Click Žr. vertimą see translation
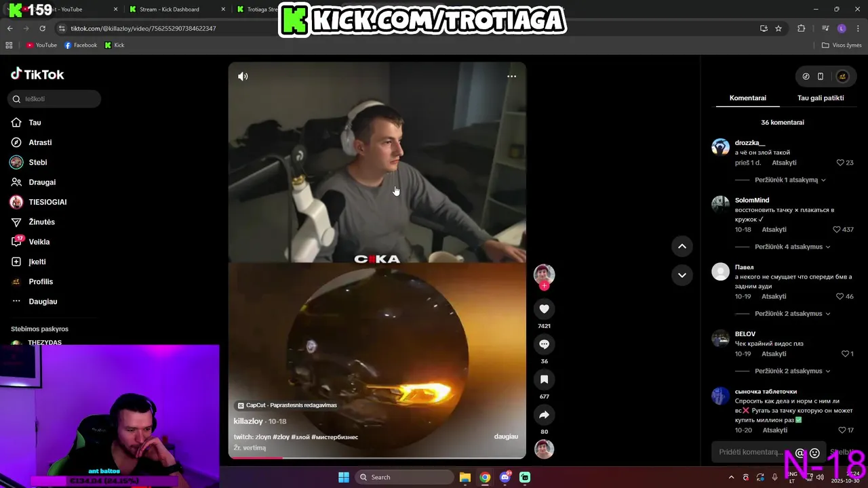 click(x=250, y=448)
